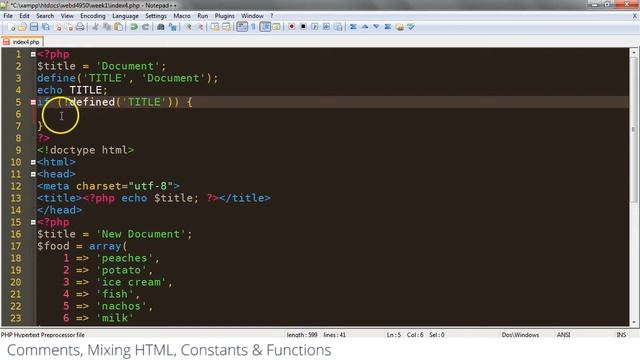Open the Encoding menu
This screenshot has width=640, height=360.
pyautogui.click(x=93, y=16)
